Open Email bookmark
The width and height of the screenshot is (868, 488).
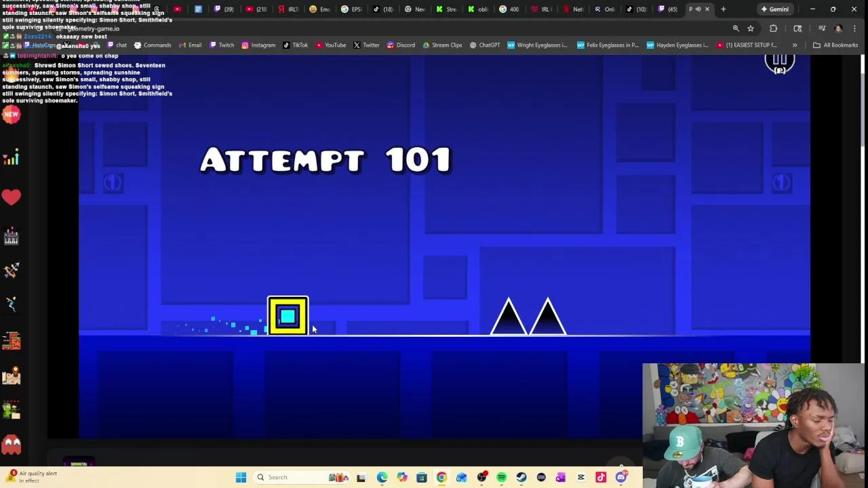coord(190,45)
